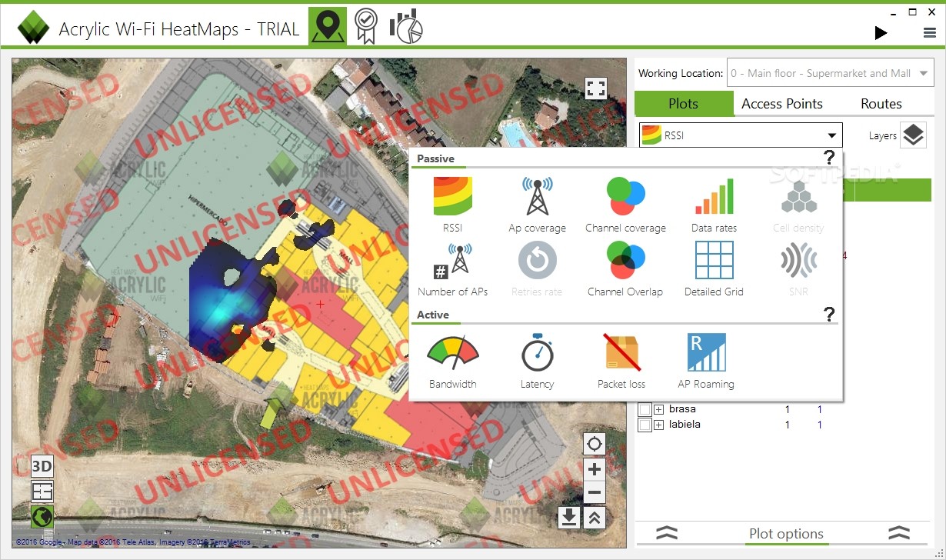
Task: Open the reports chart mode icon
Action: pyautogui.click(x=406, y=27)
